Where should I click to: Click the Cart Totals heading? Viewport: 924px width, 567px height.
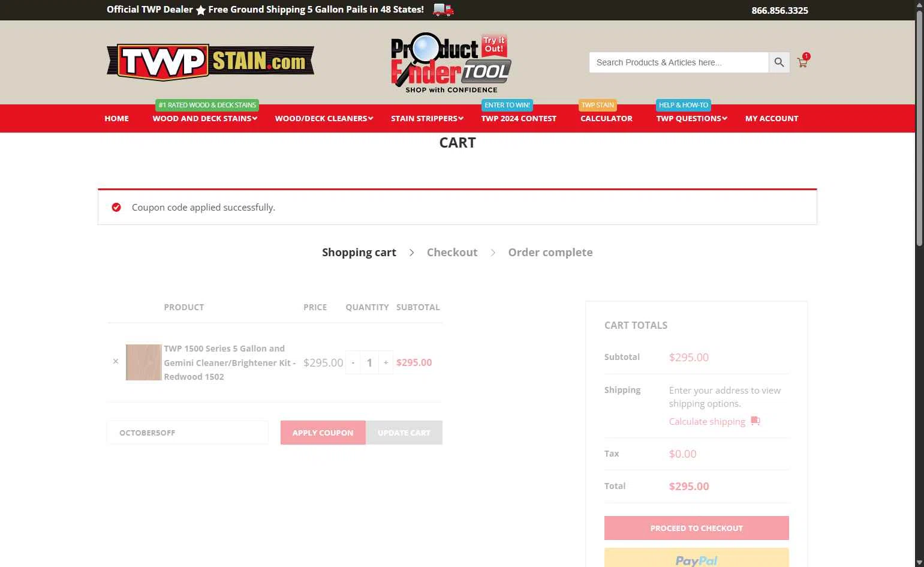click(636, 325)
